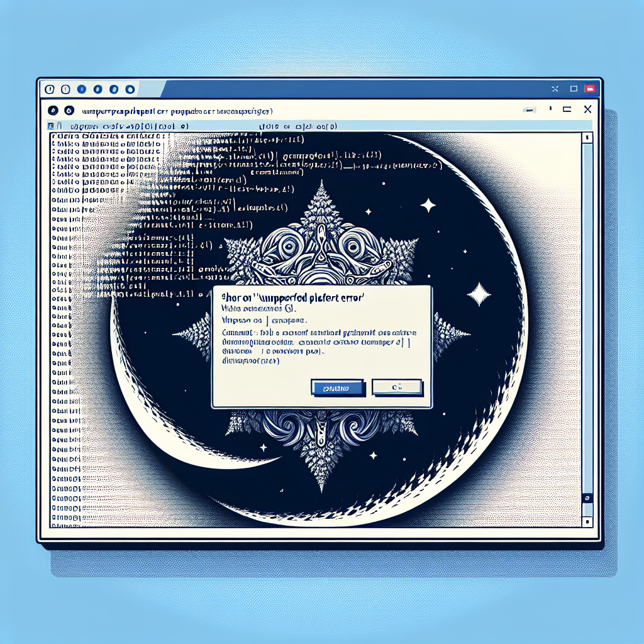
Task: Maximize the inner document window
Action: click(567, 109)
